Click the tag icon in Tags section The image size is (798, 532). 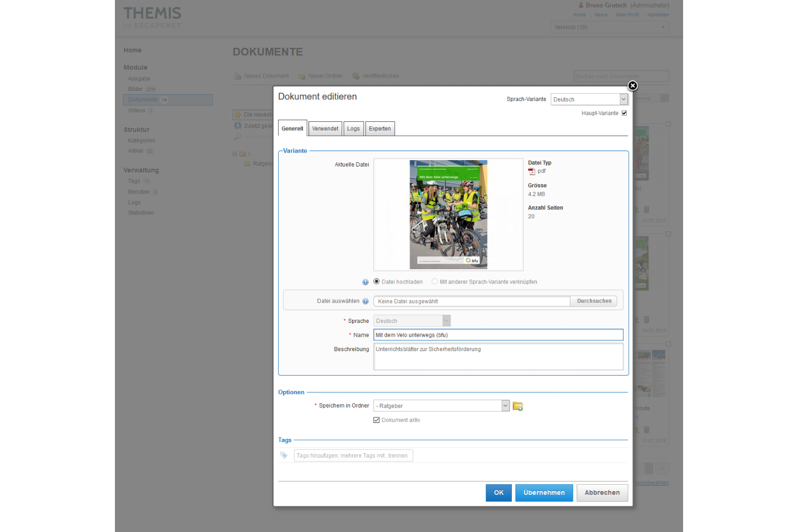click(x=284, y=455)
